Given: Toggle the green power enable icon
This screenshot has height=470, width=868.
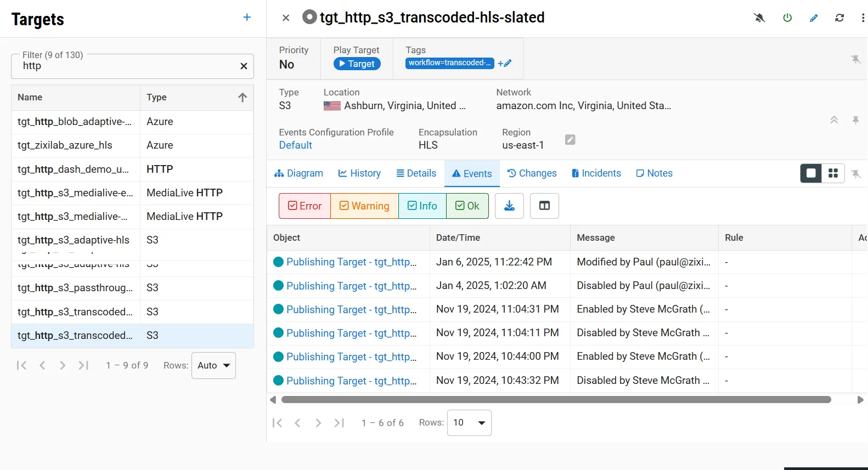Looking at the screenshot, I should click(x=787, y=18).
